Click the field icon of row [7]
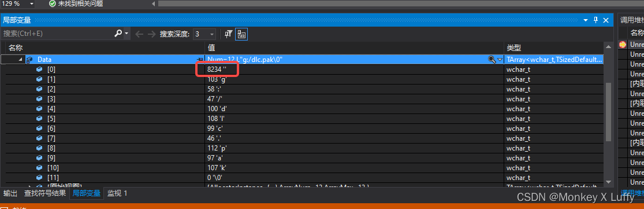The height and width of the screenshot is (209, 644). click(39, 138)
